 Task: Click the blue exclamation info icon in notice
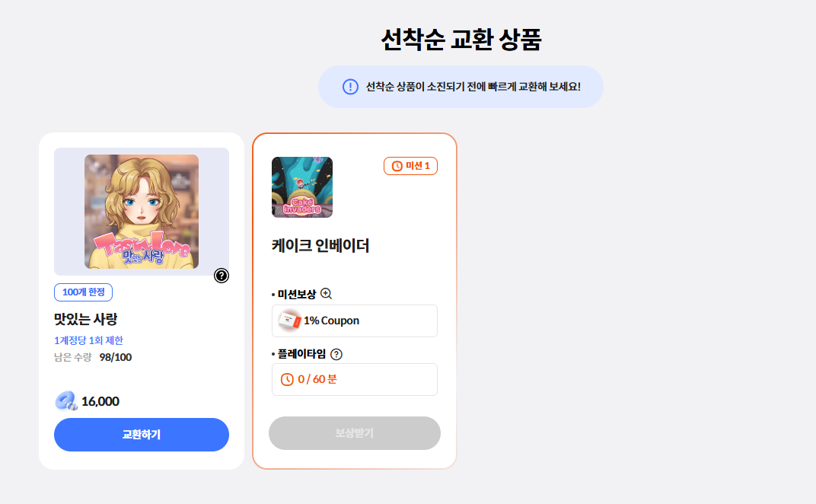(x=350, y=87)
